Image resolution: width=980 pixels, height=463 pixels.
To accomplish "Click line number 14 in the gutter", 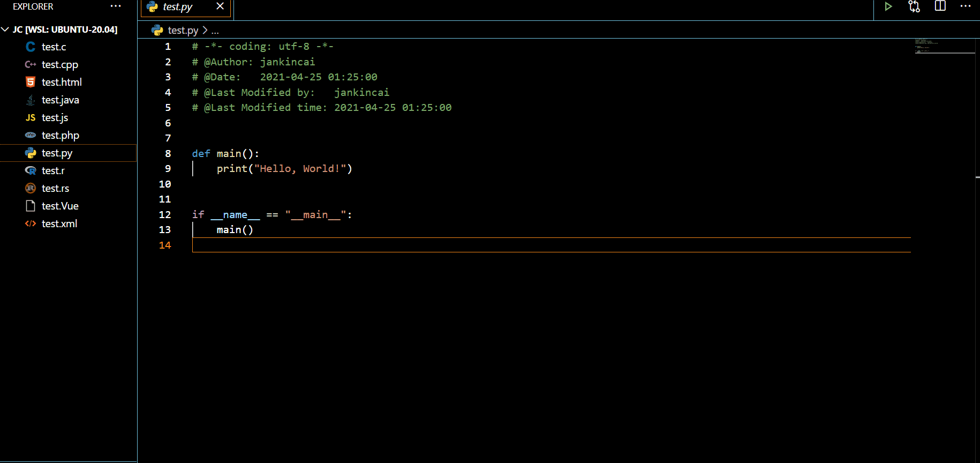I will pos(164,245).
